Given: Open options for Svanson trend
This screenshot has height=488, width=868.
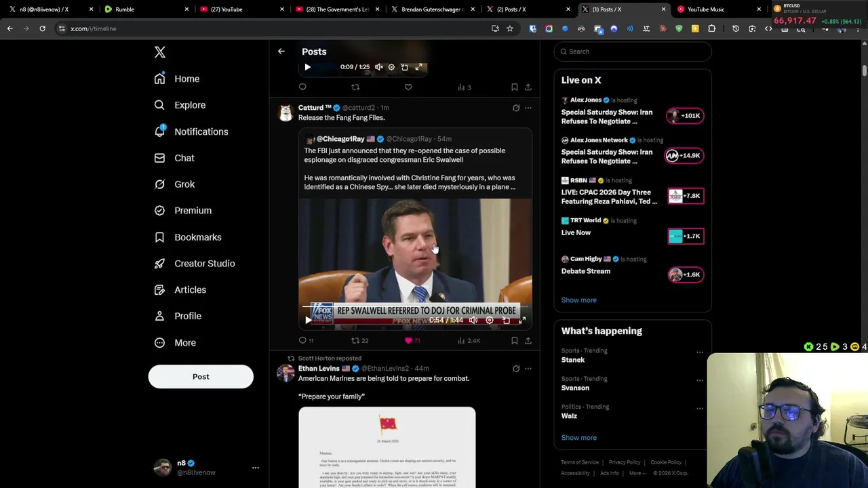Looking at the screenshot, I should coord(700,380).
